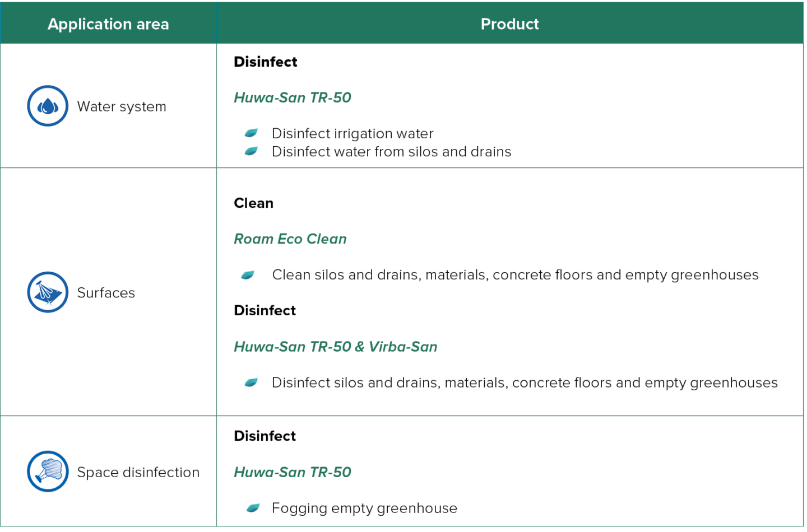Click leaf bullet beside Clean silos and drains

coord(248,275)
